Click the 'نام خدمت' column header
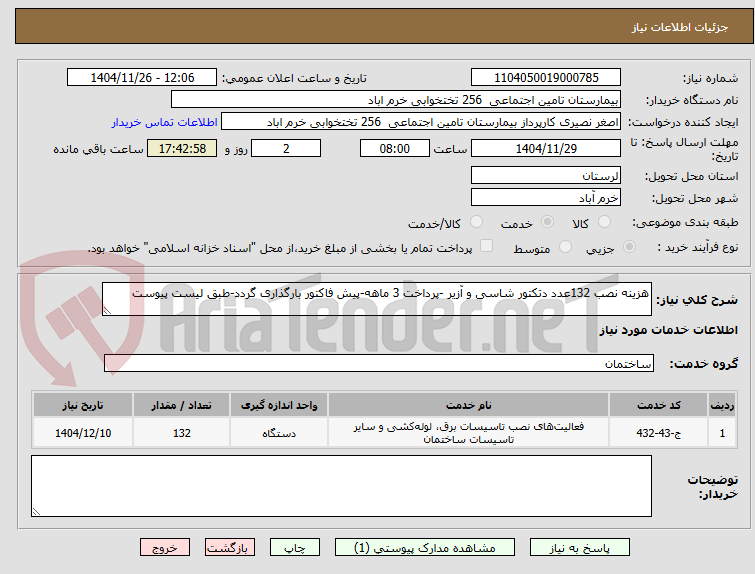The height and width of the screenshot is (574, 755). (469, 405)
